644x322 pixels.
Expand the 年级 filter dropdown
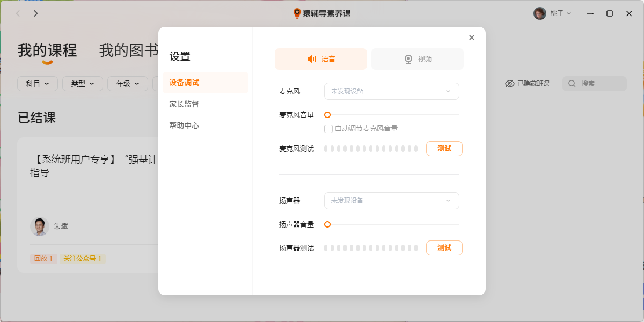click(127, 84)
